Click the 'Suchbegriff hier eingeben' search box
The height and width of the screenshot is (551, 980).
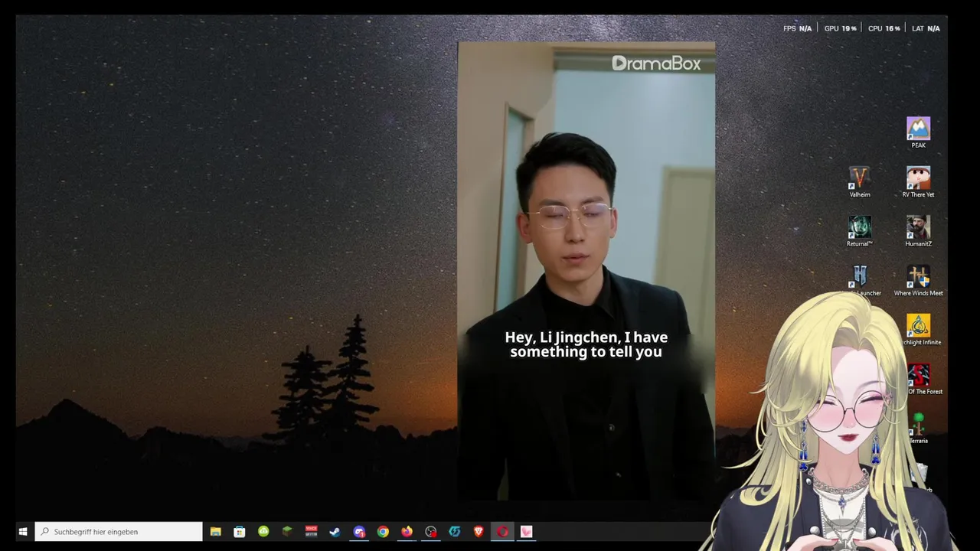[x=119, y=532]
